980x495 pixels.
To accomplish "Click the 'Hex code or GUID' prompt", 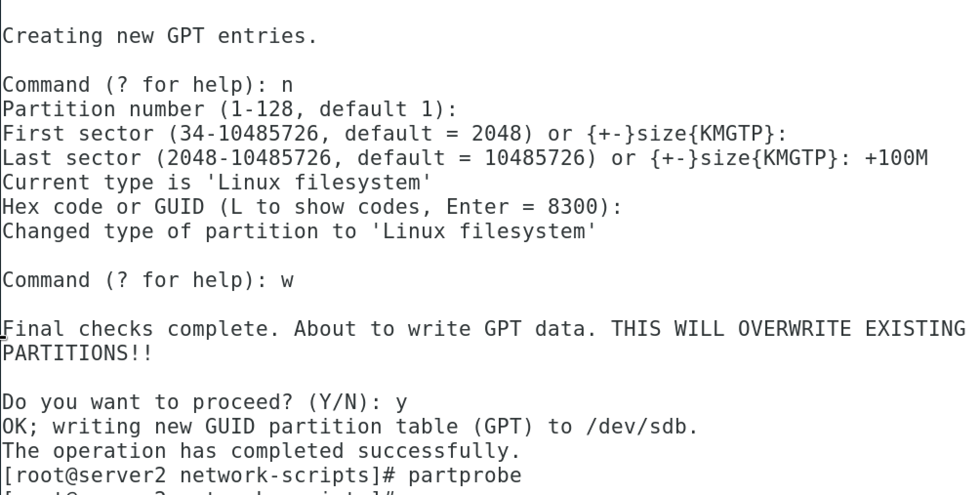I will click(103, 207).
